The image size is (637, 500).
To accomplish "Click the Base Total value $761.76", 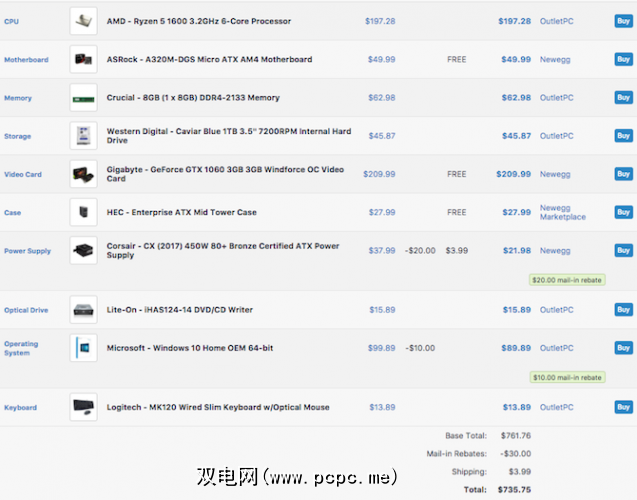I will click(516, 435).
